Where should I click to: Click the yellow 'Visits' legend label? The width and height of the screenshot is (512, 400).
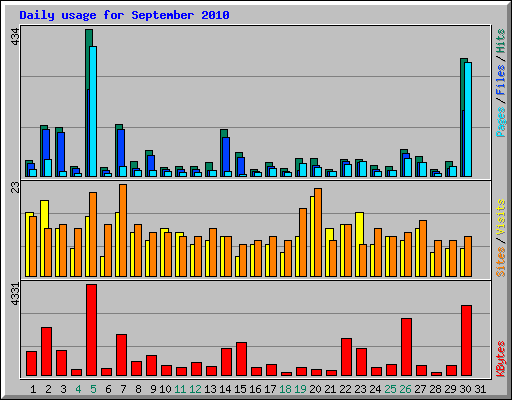click(501, 217)
